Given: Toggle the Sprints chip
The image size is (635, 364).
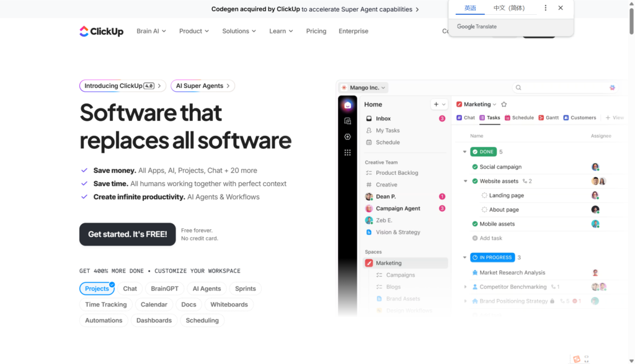Looking at the screenshot, I should 246,288.
